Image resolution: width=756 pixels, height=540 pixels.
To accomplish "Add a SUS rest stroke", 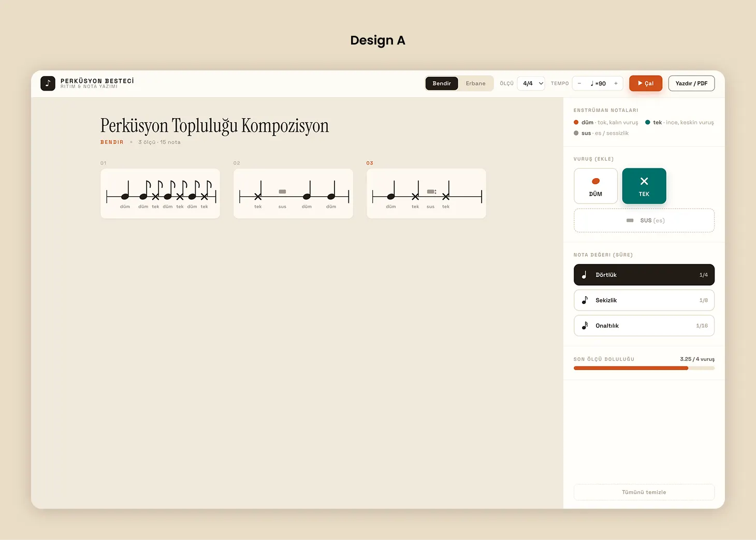I will coord(644,221).
